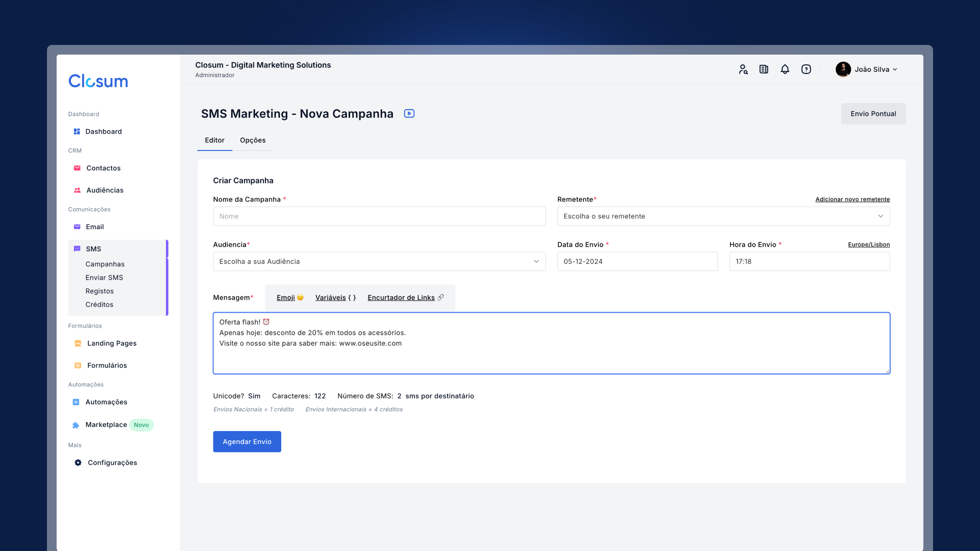Click the Automações icon

click(76, 402)
